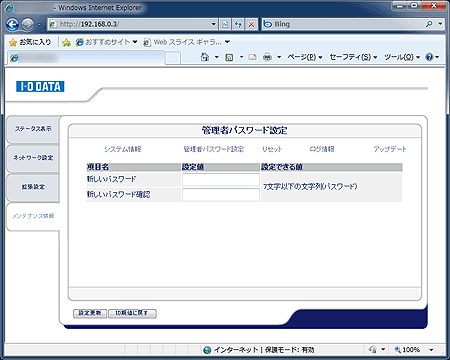Open the ツール(O) menu
Screen dimensions: 450x360
pos(402,57)
